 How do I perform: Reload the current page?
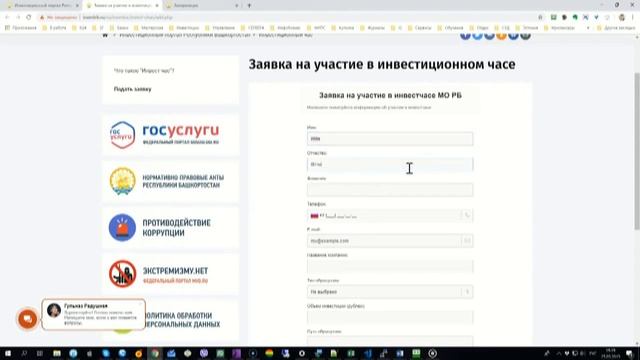[x=29, y=17]
